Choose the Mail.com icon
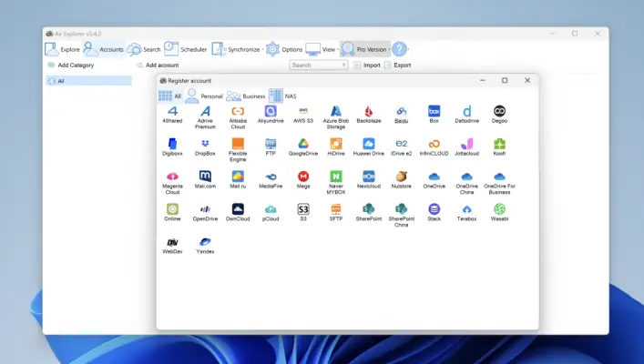Viewport: 644px width, 364px height. coord(205,180)
